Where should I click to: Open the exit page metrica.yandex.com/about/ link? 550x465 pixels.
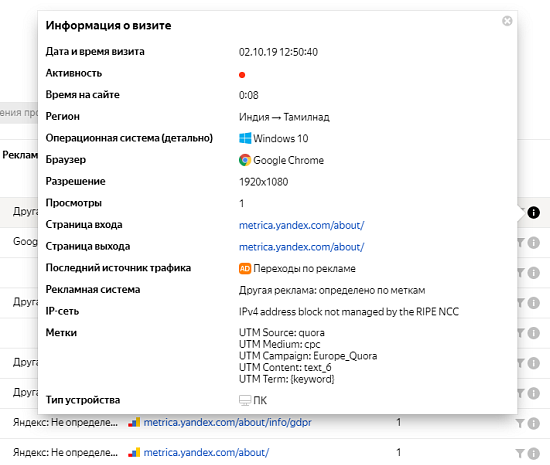[301, 247]
